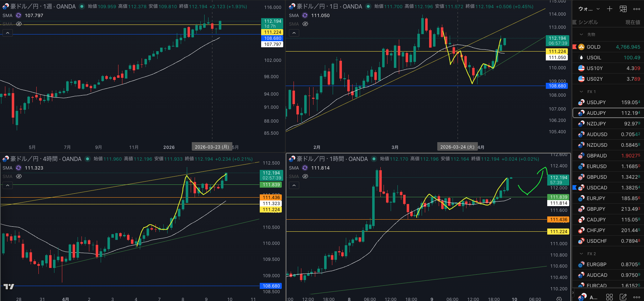Open the four-square layout icon in the details panel
644x301 pixels.
[x=609, y=297]
